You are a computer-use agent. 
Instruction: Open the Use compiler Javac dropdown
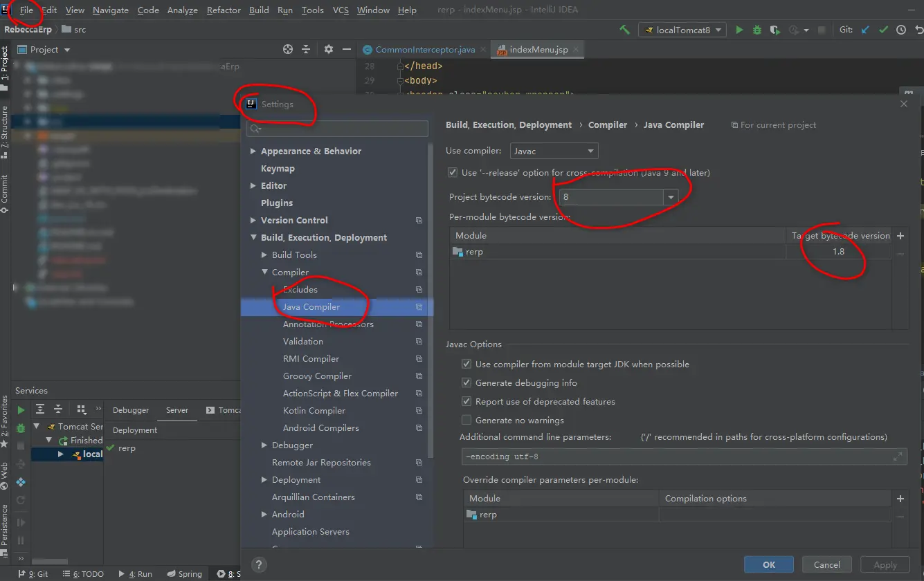[x=554, y=151]
